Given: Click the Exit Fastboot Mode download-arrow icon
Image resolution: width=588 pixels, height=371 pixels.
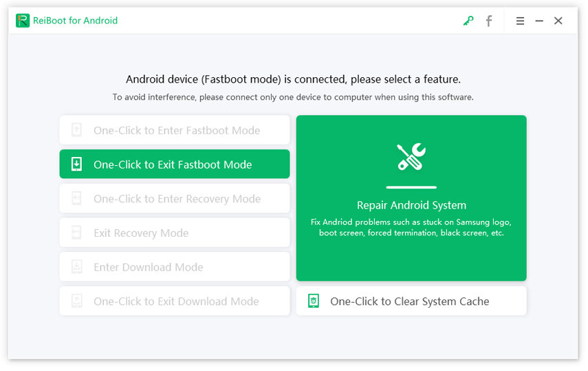Looking at the screenshot, I should click(77, 165).
